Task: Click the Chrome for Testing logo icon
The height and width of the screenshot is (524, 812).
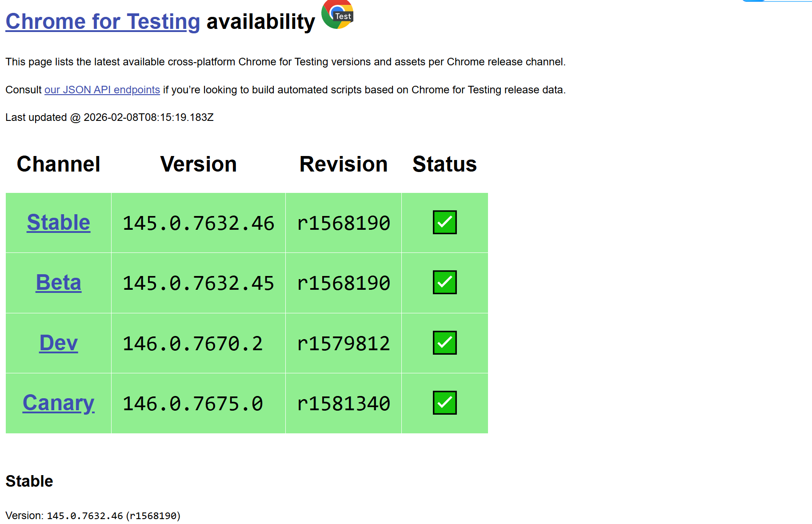Action: (x=337, y=14)
